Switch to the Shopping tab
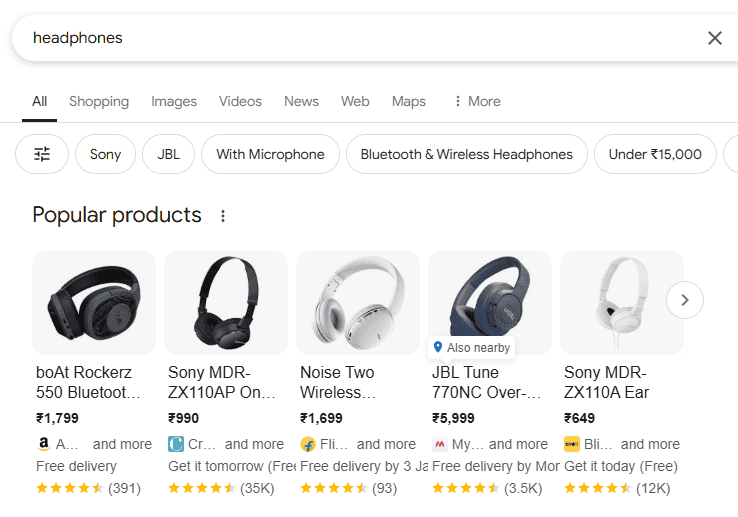The image size is (738, 517). point(99,101)
